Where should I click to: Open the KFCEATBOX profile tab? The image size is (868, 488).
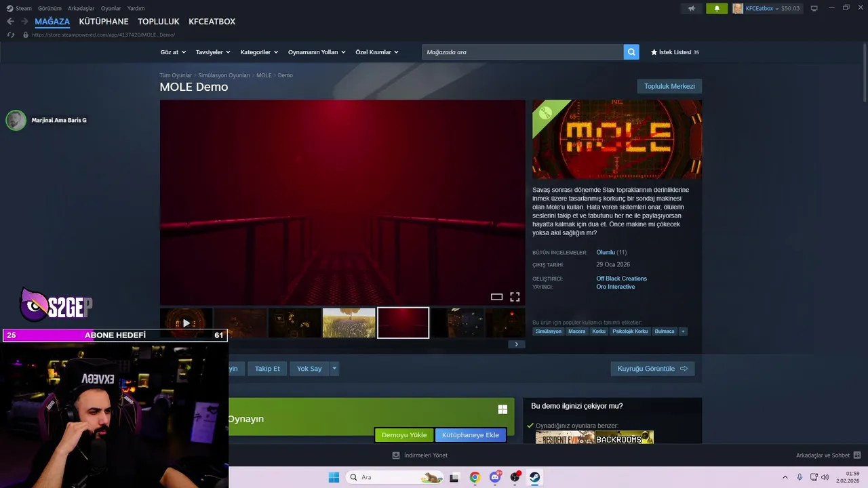212,22
